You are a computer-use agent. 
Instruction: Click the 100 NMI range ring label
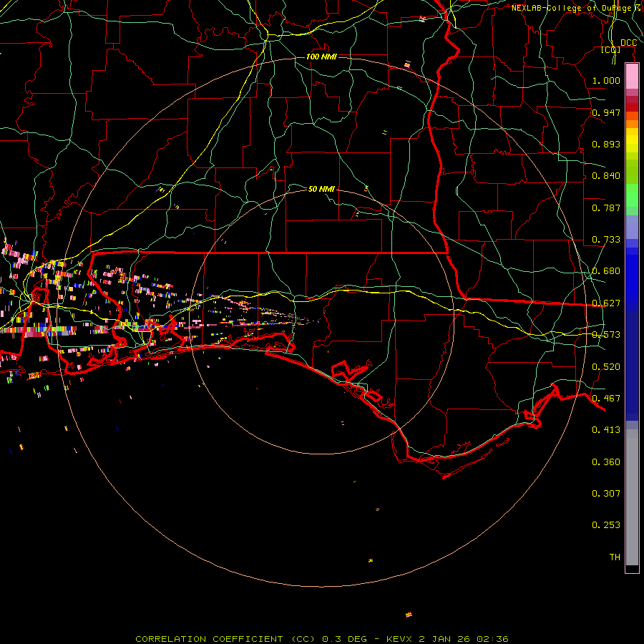321,57
